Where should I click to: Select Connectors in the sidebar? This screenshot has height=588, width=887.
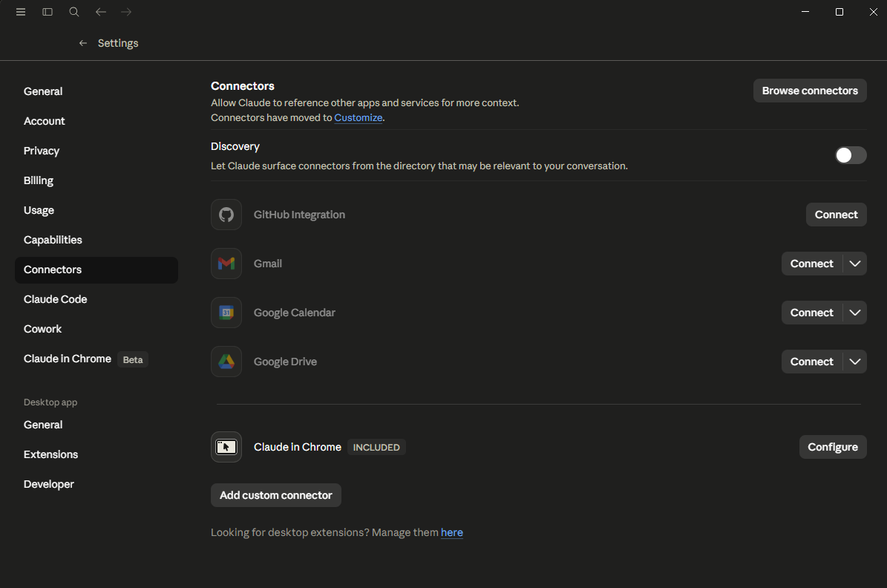click(x=96, y=270)
